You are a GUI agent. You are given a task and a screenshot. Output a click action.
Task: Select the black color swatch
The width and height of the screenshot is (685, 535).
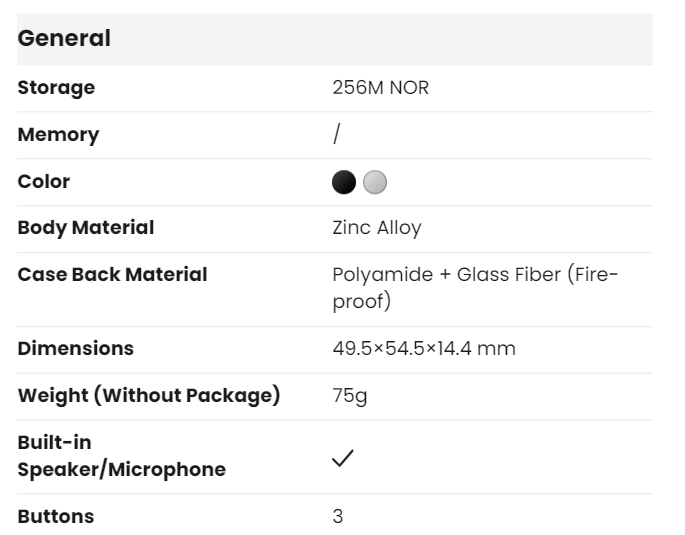(x=344, y=182)
